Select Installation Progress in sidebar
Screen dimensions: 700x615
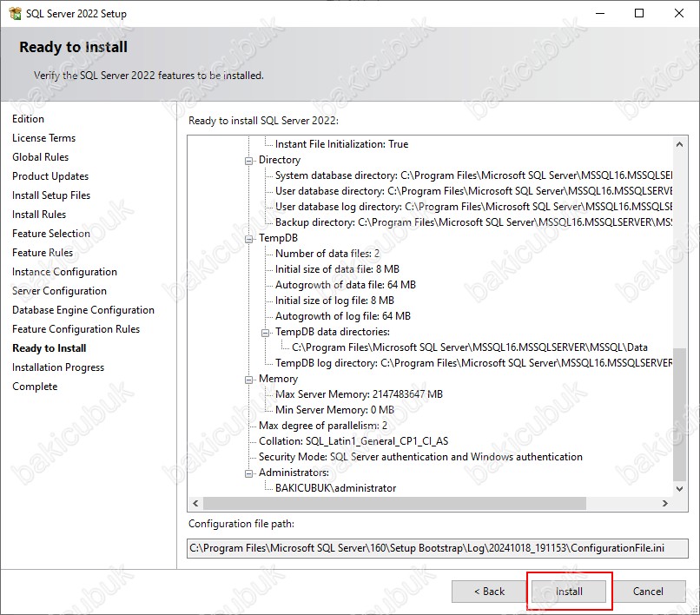pyautogui.click(x=58, y=367)
